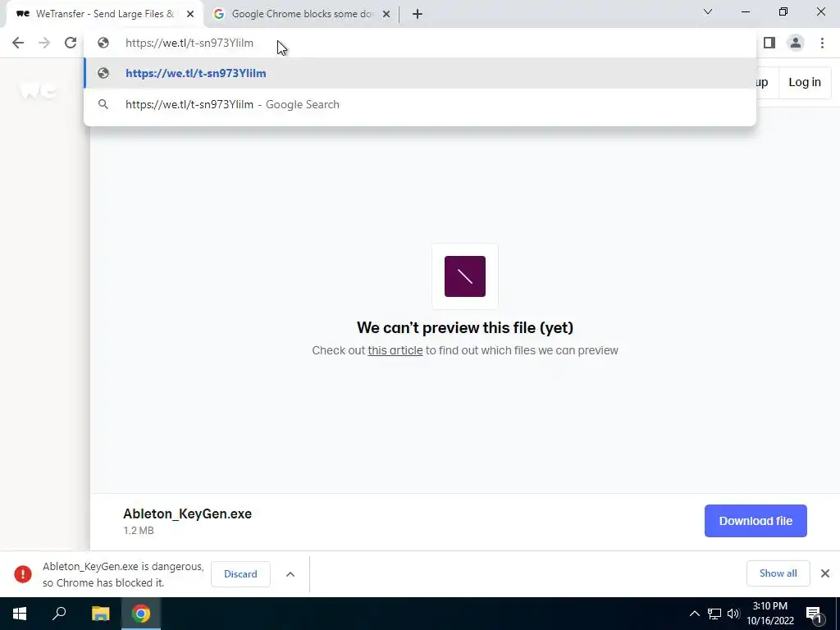Viewport: 840px width, 630px height.
Task: Click the red danger warning icon
Action: (x=23, y=573)
